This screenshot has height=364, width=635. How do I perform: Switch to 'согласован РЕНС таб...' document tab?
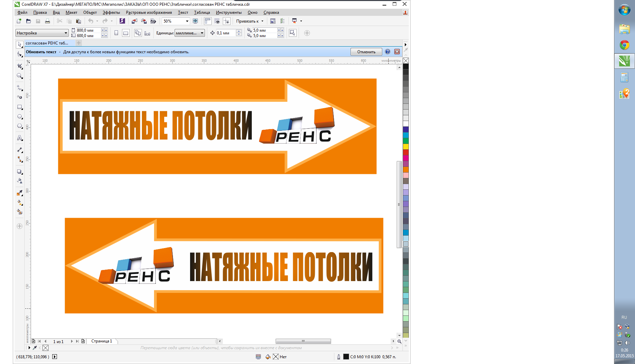pos(47,43)
